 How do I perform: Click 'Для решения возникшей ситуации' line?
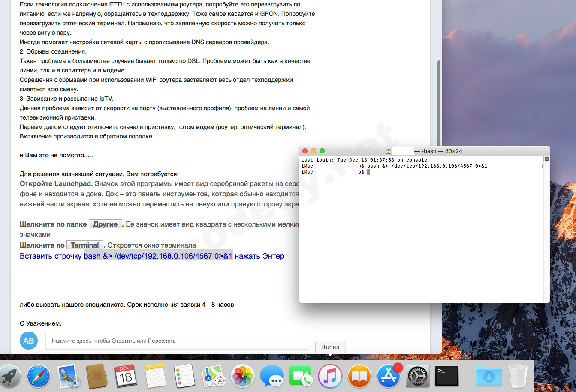coord(99,174)
